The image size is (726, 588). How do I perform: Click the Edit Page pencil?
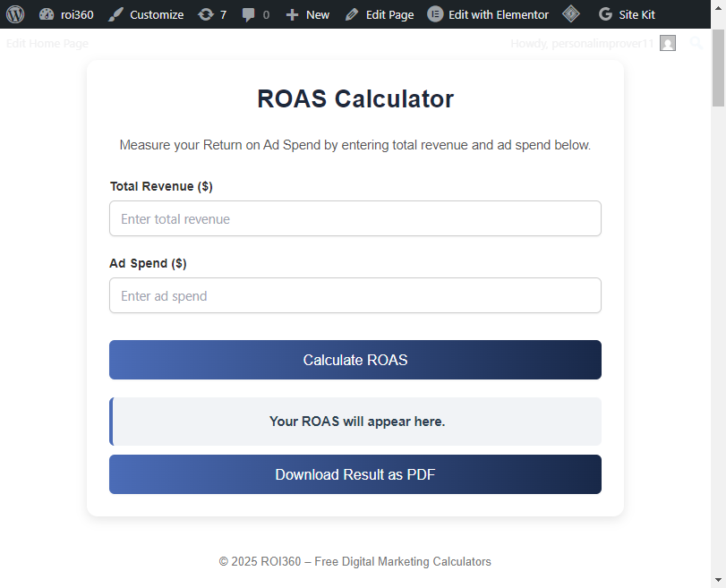tap(380, 14)
